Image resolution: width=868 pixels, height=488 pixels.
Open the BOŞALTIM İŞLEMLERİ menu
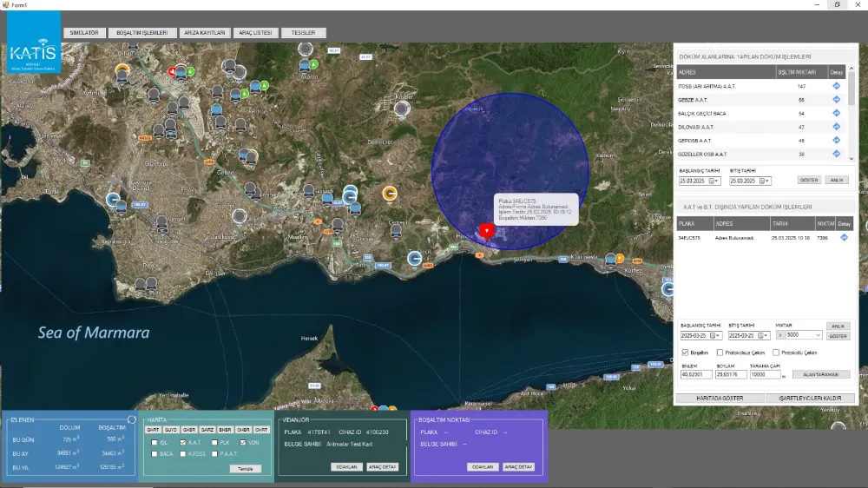click(x=142, y=33)
